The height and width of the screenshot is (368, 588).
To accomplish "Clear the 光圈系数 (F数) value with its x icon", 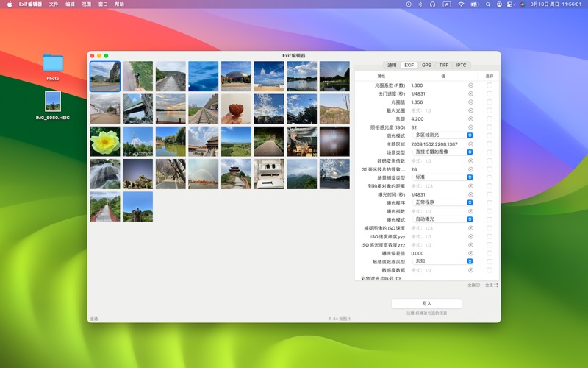I will [x=470, y=85].
